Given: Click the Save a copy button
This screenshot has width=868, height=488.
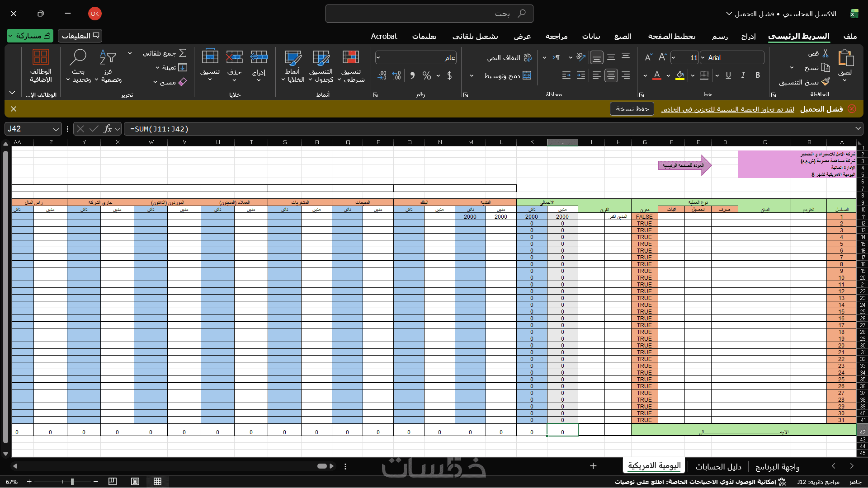Looking at the screenshot, I should (x=632, y=109).
